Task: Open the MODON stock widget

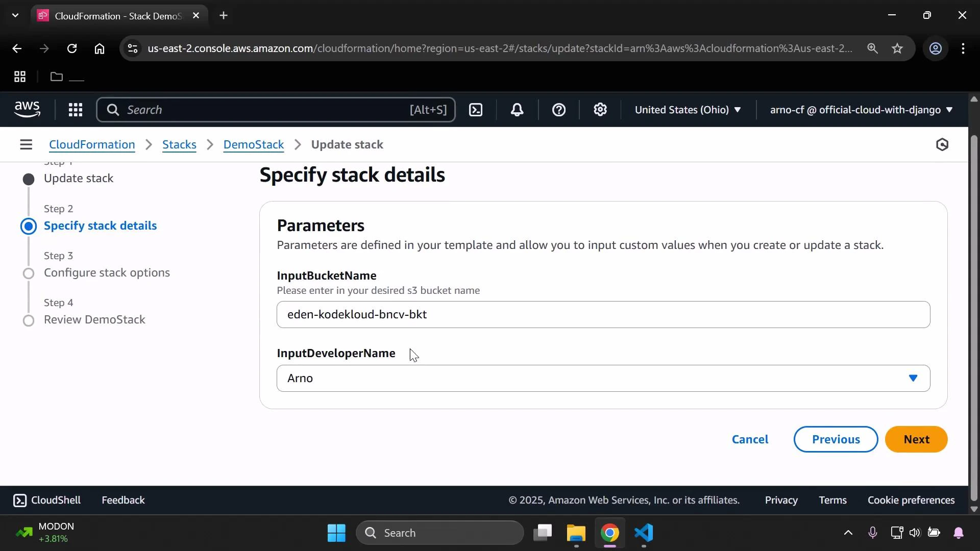Action: click(45, 533)
